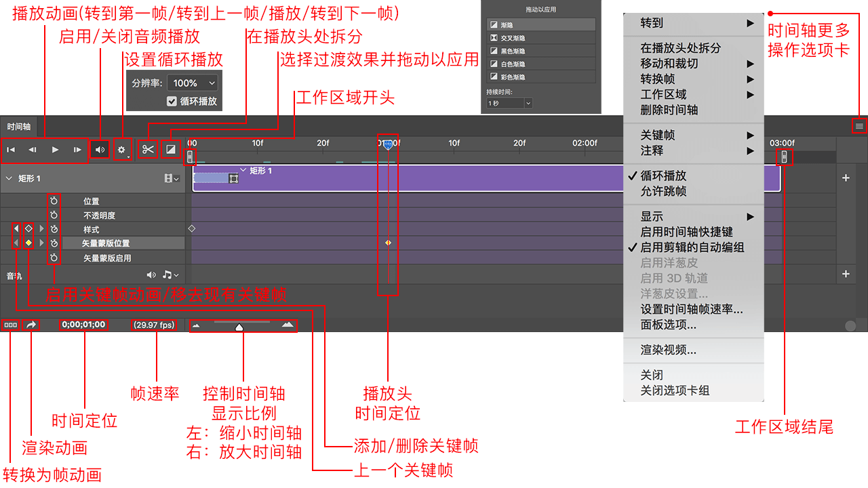Click the play button in the timeline
The width and height of the screenshot is (868, 488).
click(56, 150)
